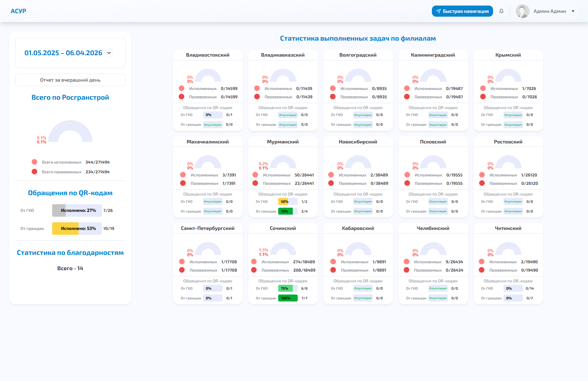Click Владивостокский Исполненных legend dot

[182, 88]
